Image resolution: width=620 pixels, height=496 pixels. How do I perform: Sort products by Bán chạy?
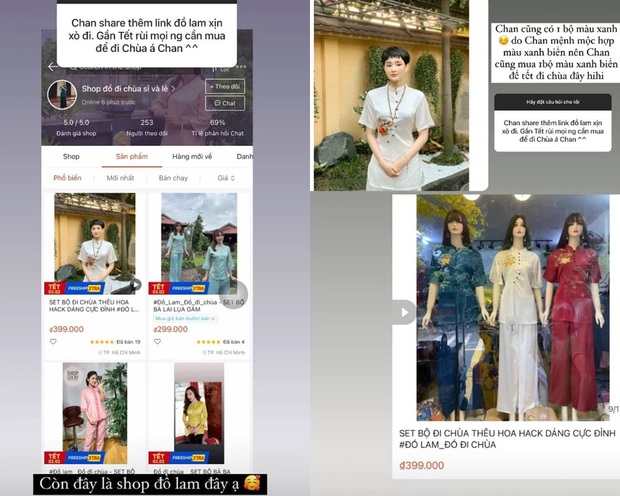[x=173, y=178]
